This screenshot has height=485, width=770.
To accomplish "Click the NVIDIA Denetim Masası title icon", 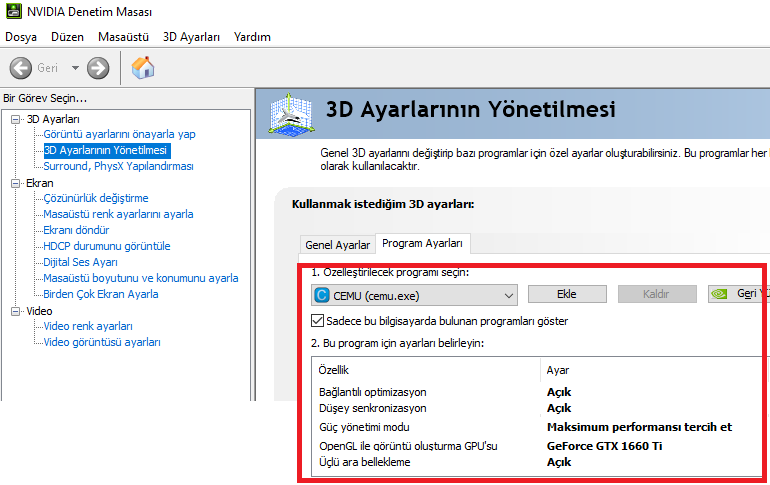I will 14,11.
